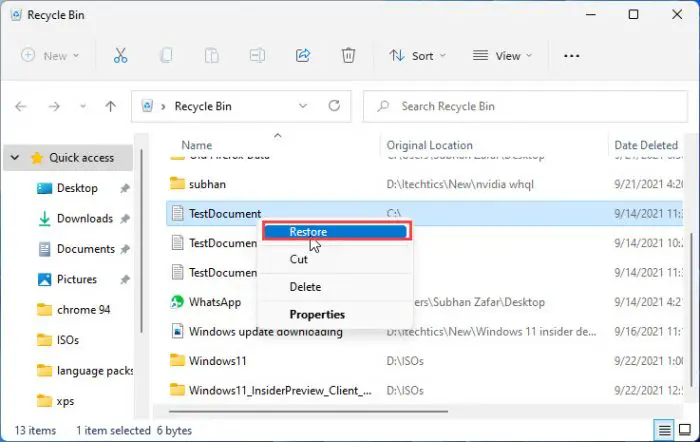Choose Properties from the context menu
700x442 pixels.
pyautogui.click(x=335, y=314)
